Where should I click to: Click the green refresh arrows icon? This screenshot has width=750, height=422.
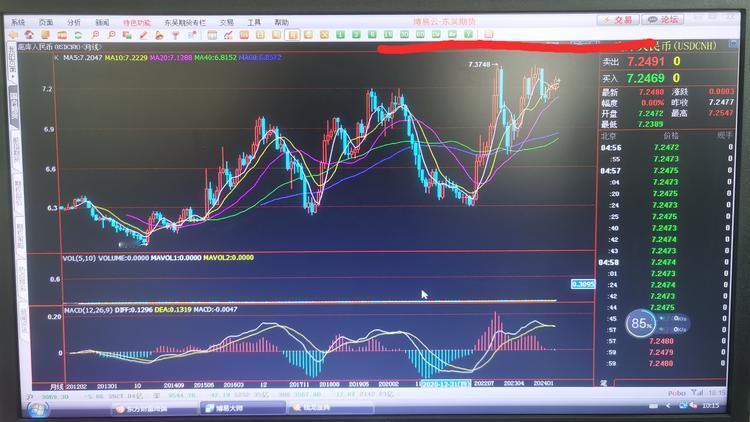coord(78,35)
